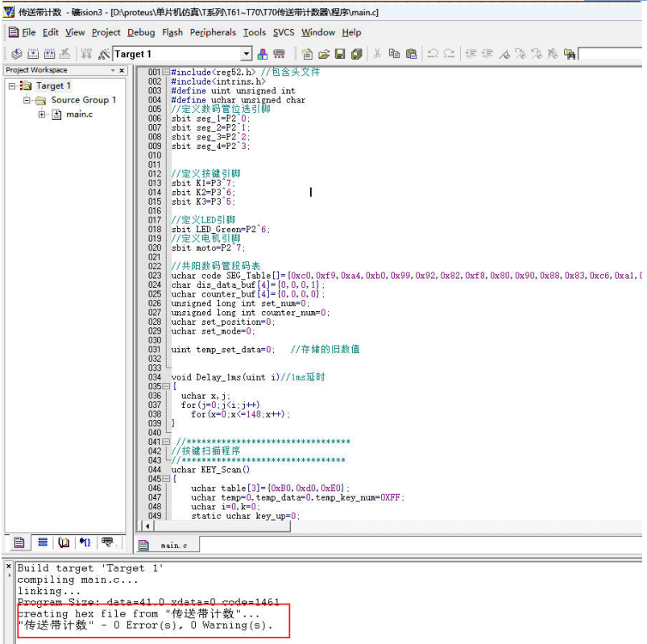Open Options for Target wand icon
The image size is (647, 644).
click(104, 54)
